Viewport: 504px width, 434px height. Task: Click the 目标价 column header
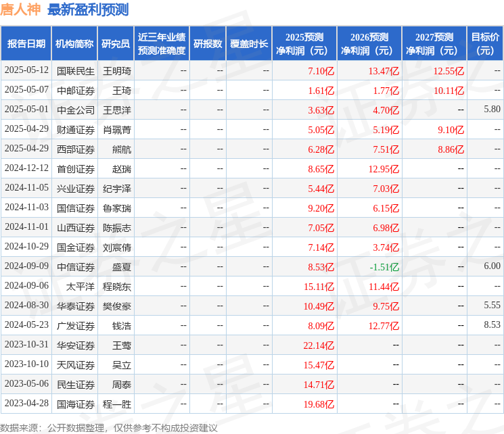[485, 43]
